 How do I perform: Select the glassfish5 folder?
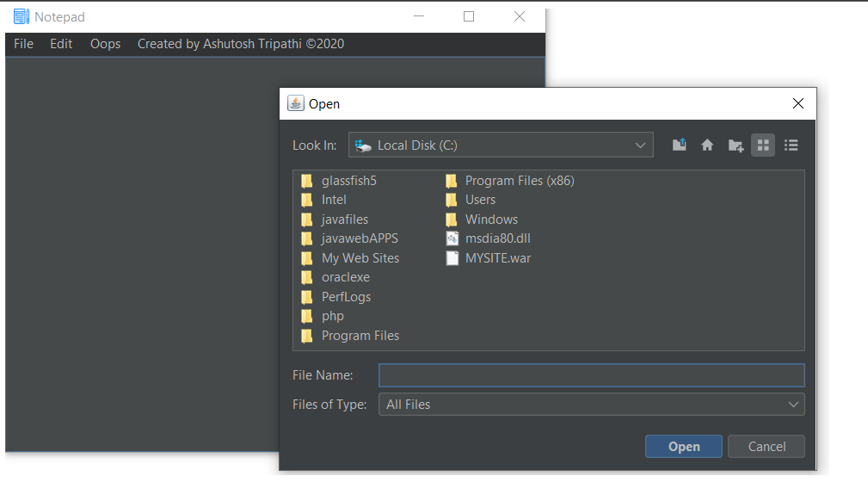339,181
